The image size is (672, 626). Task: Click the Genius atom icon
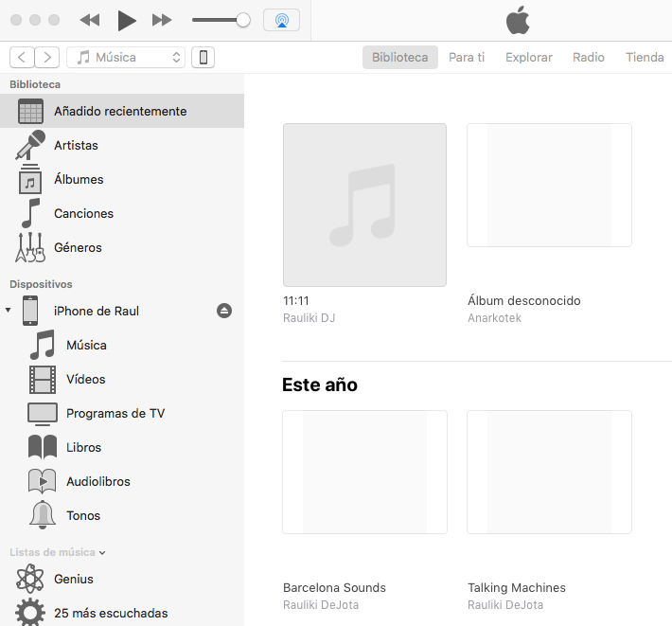coord(30,579)
